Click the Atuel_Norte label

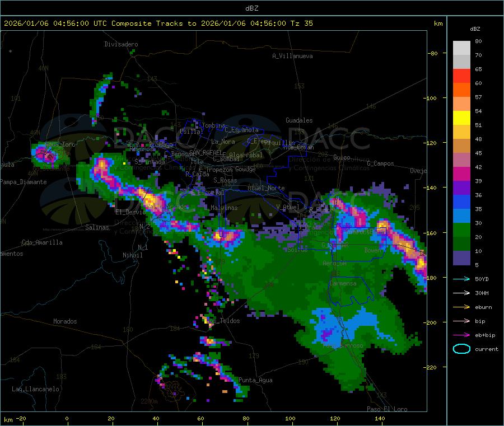tap(266, 188)
